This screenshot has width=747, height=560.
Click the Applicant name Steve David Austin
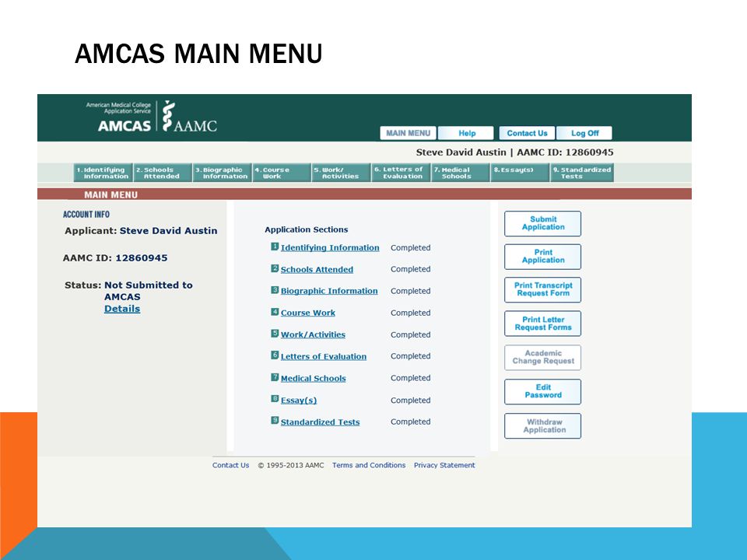point(168,231)
